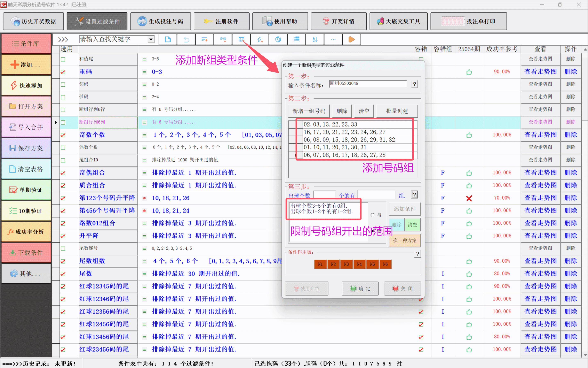Select the 与 radio button
588x368 pixels.
(372, 215)
